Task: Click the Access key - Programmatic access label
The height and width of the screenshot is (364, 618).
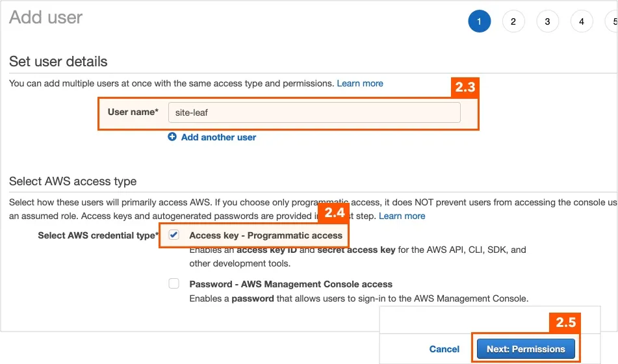Action: coord(266,235)
